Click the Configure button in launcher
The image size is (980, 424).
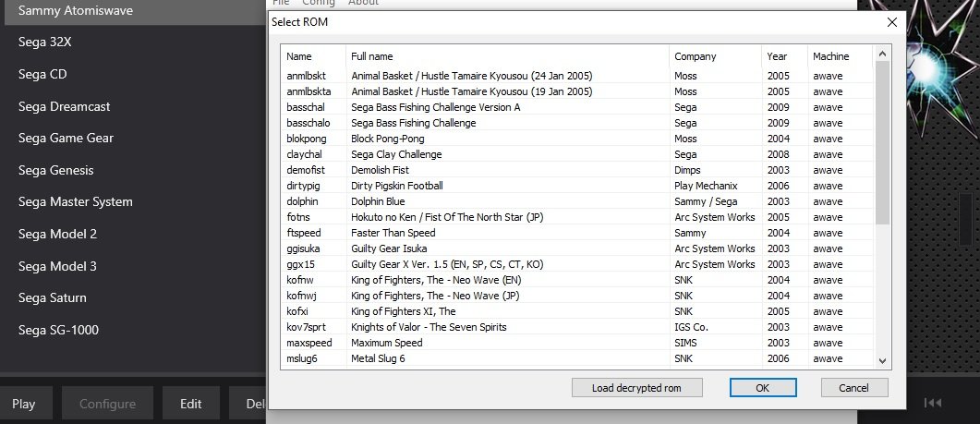(107, 404)
